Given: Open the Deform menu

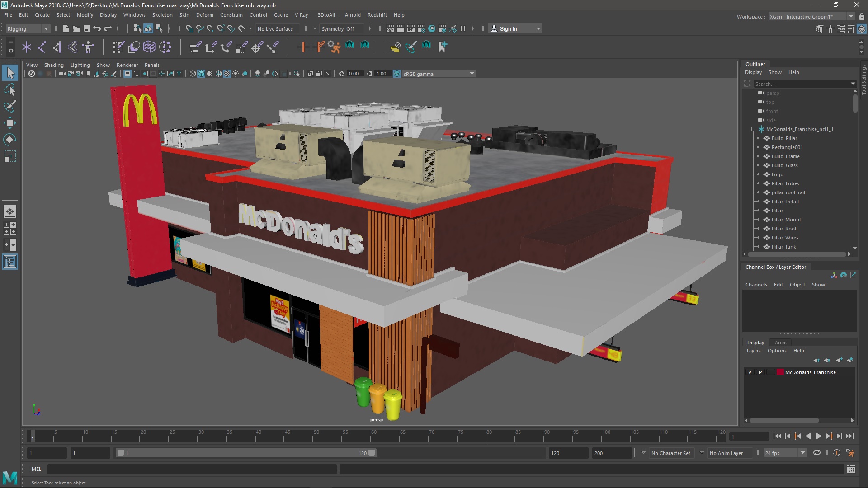Looking at the screenshot, I should 204,15.
